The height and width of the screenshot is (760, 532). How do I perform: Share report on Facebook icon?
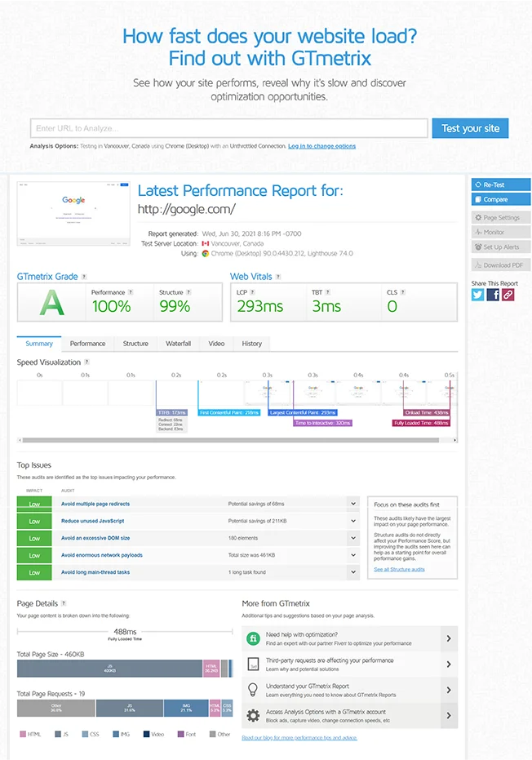pos(493,295)
